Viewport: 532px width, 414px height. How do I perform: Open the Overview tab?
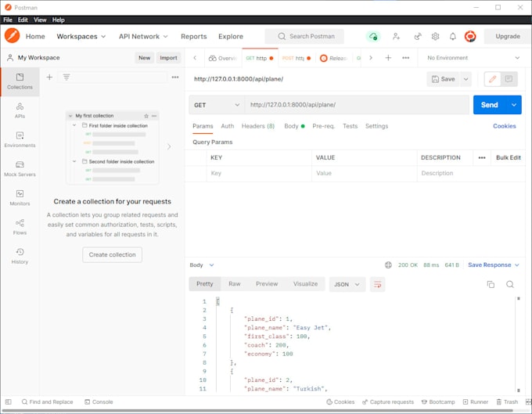(223, 58)
